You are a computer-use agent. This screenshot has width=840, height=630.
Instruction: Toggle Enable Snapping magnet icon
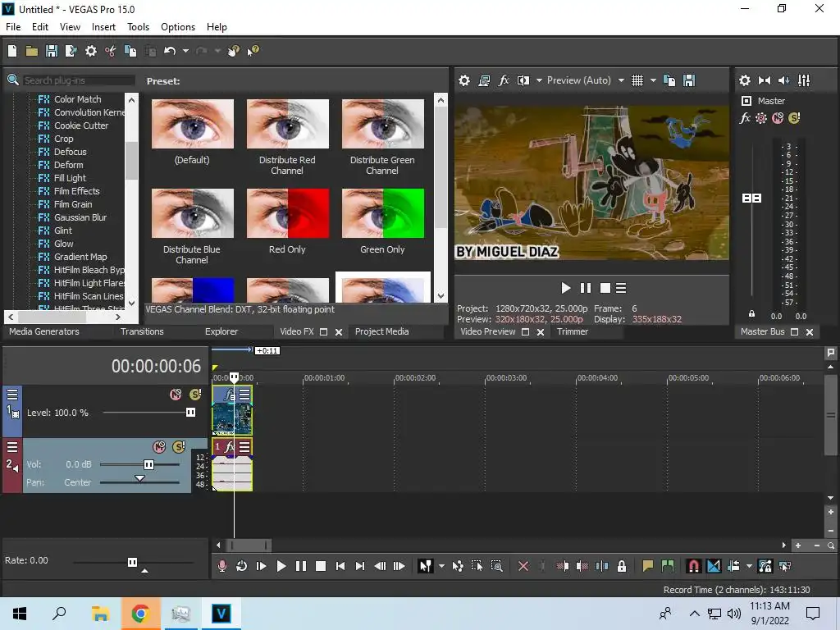tap(693, 566)
